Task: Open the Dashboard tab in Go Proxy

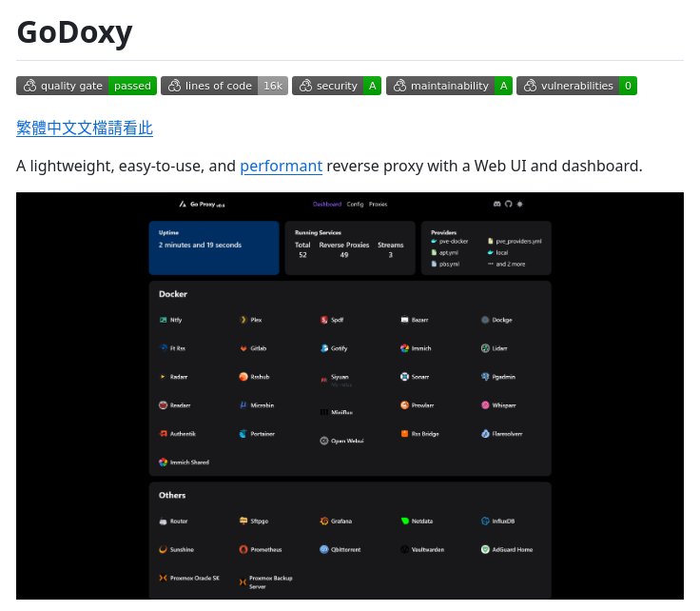Action: tap(326, 204)
